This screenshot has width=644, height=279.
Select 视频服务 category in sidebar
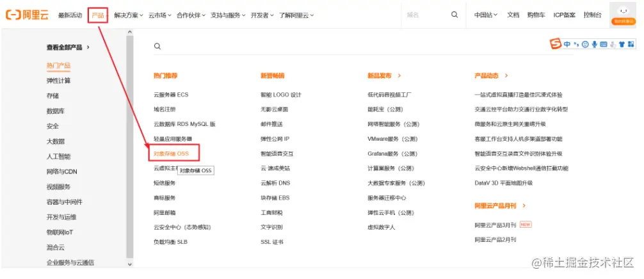58,187
